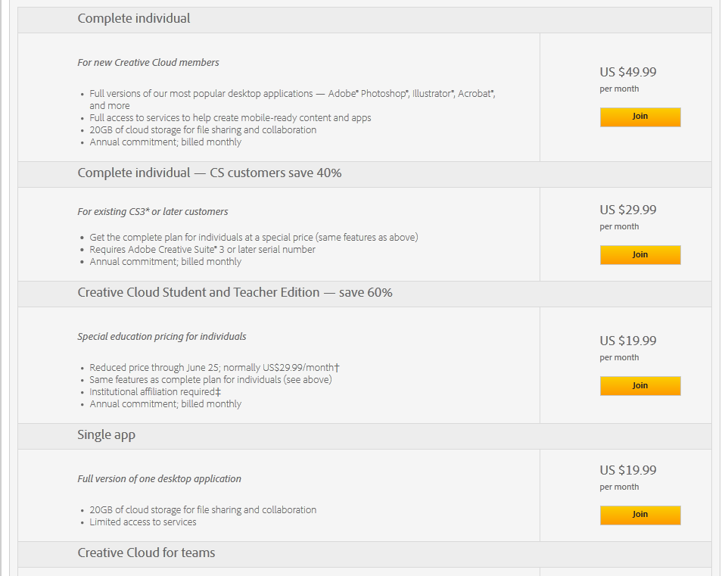
Task: Click "For new Creative Cloud members" subtitle
Action: pos(148,62)
